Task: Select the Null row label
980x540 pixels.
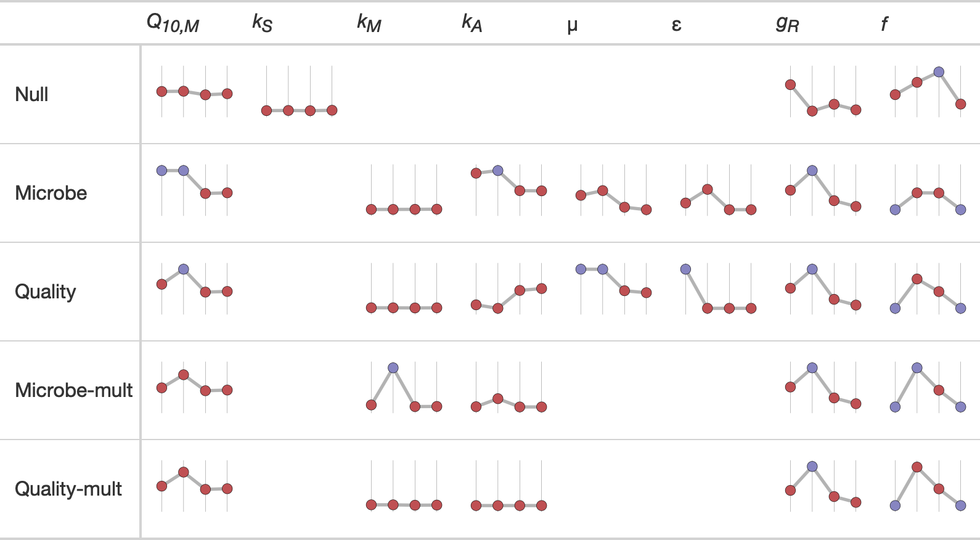Action: click(32, 94)
